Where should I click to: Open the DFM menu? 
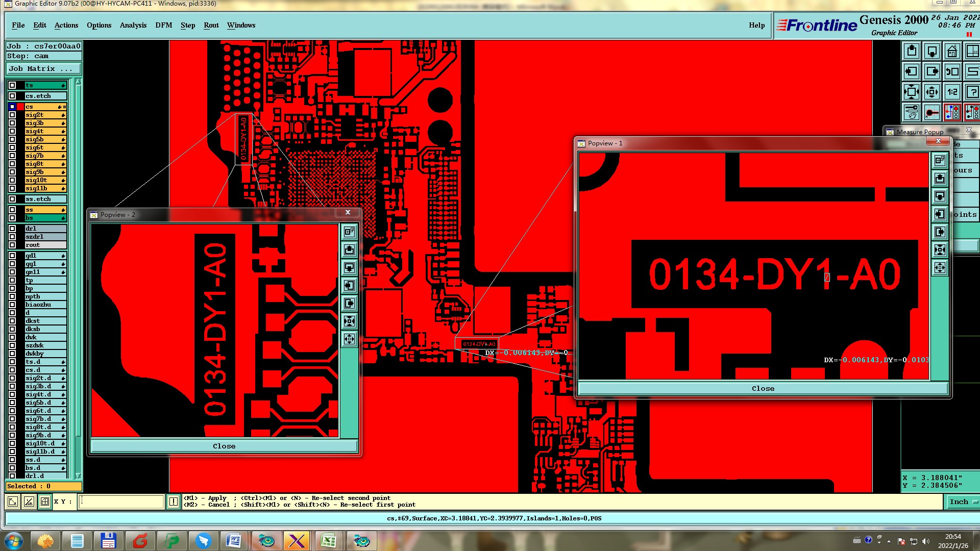coord(163,25)
